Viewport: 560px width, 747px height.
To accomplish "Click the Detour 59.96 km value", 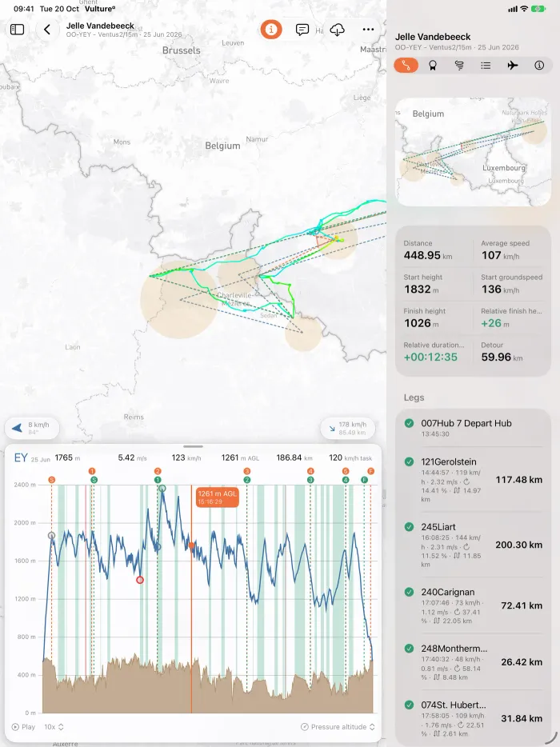I will 502,357.
